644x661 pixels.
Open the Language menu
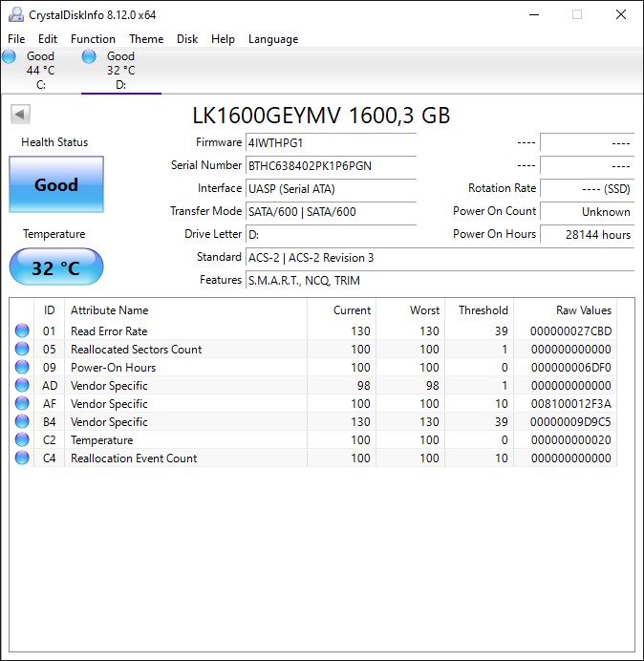point(273,39)
